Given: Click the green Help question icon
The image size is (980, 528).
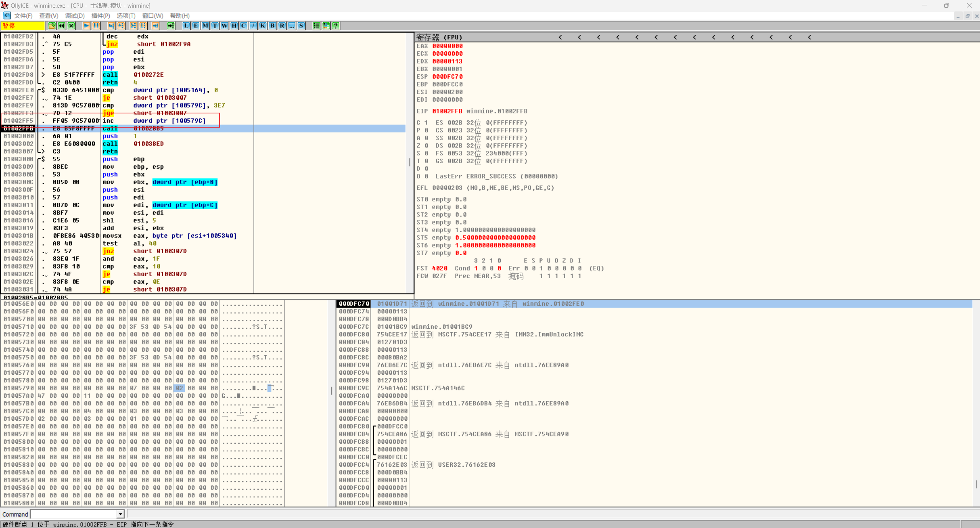Looking at the screenshot, I should coord(336,26).
